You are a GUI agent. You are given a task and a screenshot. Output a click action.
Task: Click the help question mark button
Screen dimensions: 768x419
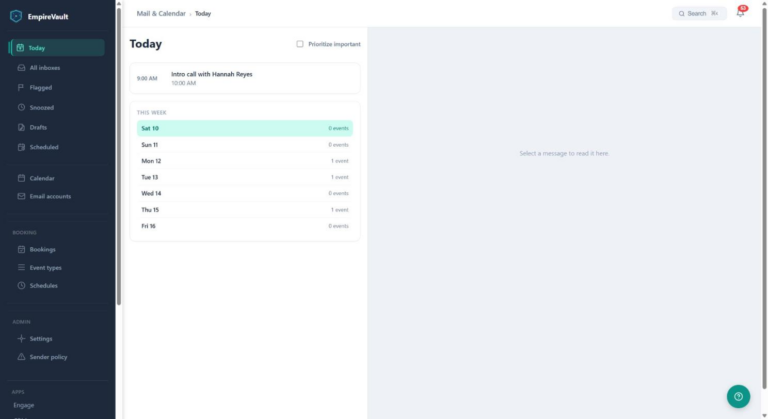(738, 396)
